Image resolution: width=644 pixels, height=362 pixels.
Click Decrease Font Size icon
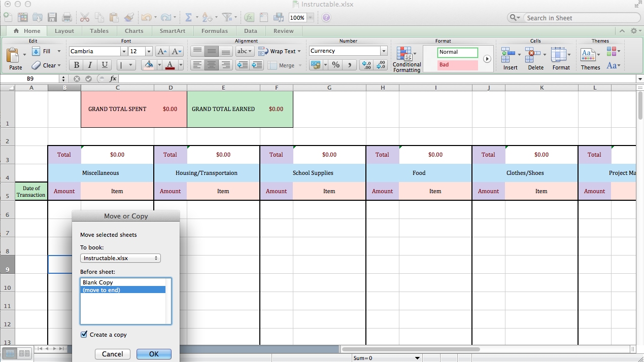(x=177, y=51)
